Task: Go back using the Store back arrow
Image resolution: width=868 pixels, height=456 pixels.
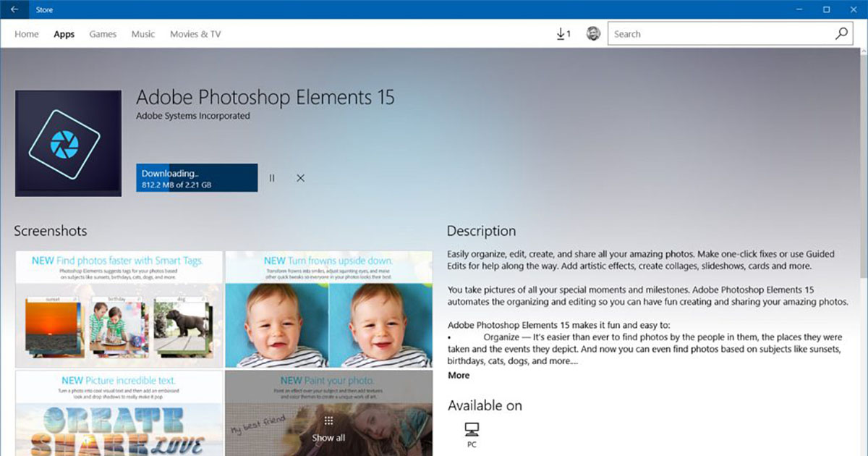Action: coord(14,9)
